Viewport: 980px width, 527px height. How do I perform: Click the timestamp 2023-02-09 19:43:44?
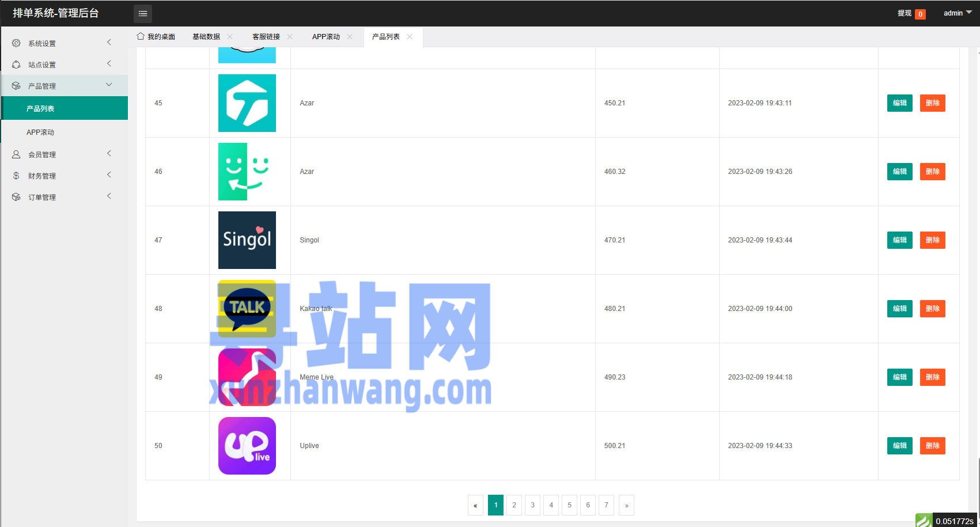[x=760, y=240]
